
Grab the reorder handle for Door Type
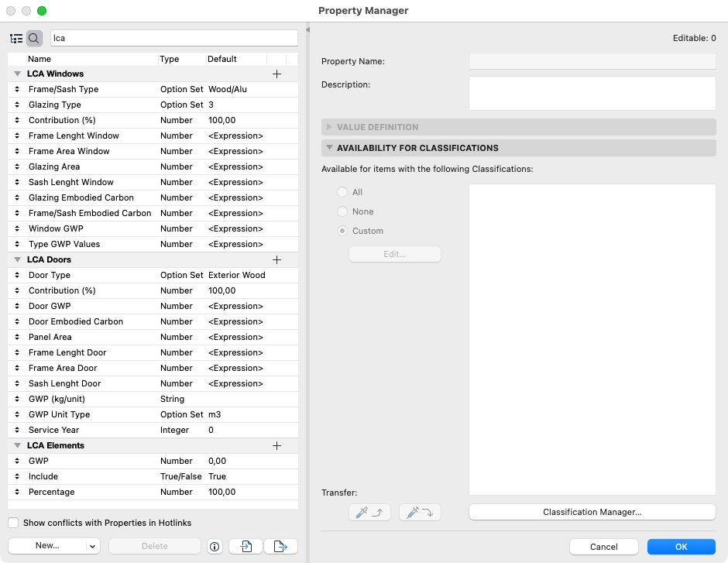coord(17,275)
